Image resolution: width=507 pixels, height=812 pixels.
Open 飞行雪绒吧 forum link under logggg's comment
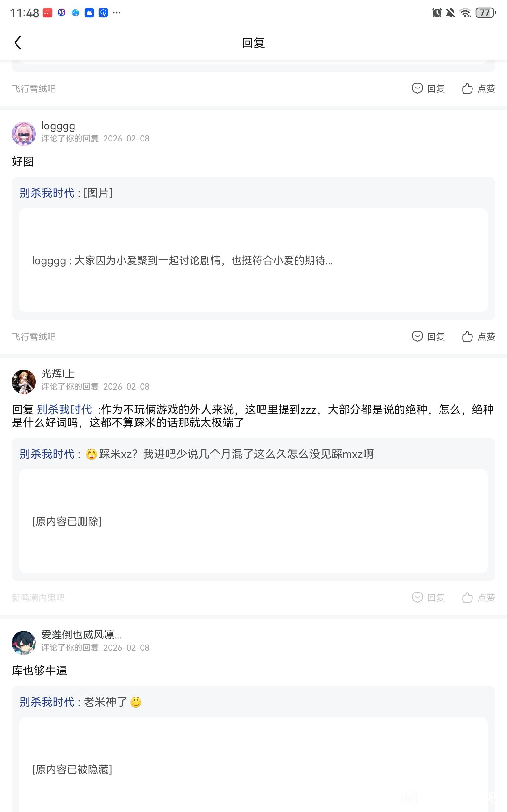click(34, 337)
